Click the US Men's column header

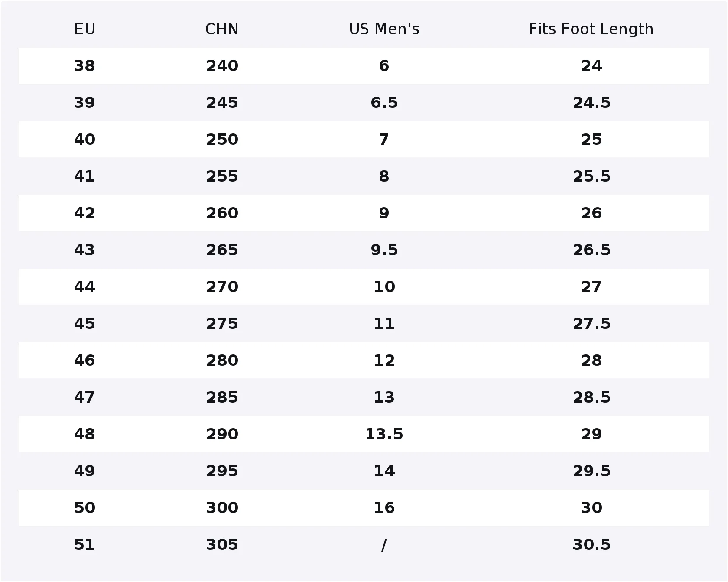(x=384, y=29)
